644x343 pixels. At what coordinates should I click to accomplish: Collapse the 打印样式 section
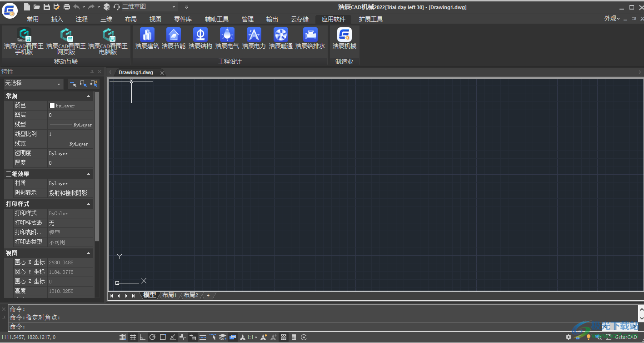pos(88,204)
